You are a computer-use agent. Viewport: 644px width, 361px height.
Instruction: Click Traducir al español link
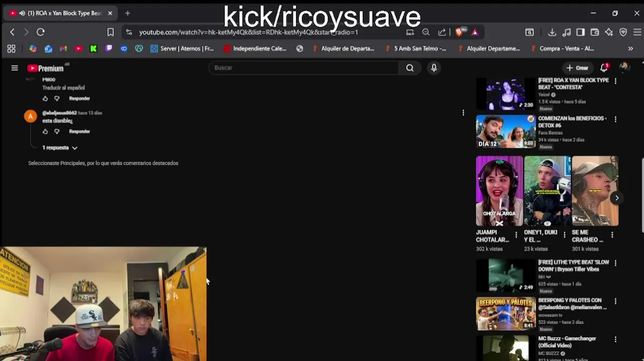(63, 88)
